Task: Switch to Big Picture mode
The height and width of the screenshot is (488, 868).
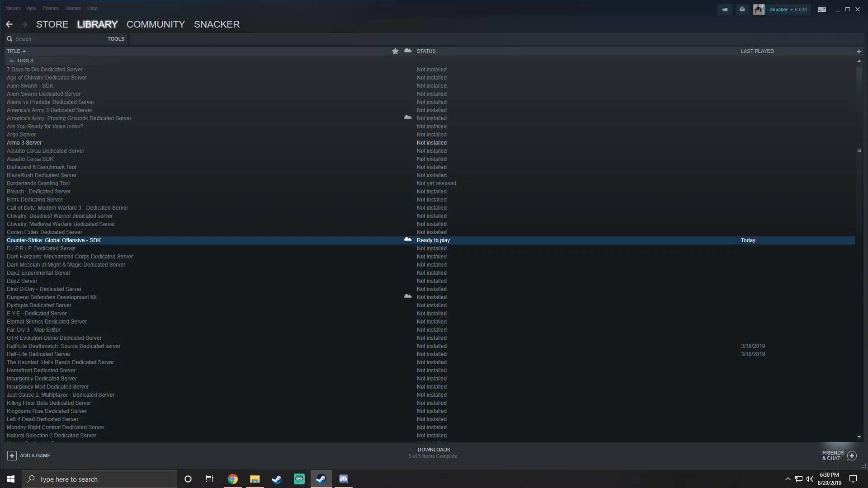Action: [x=822, y=9]
